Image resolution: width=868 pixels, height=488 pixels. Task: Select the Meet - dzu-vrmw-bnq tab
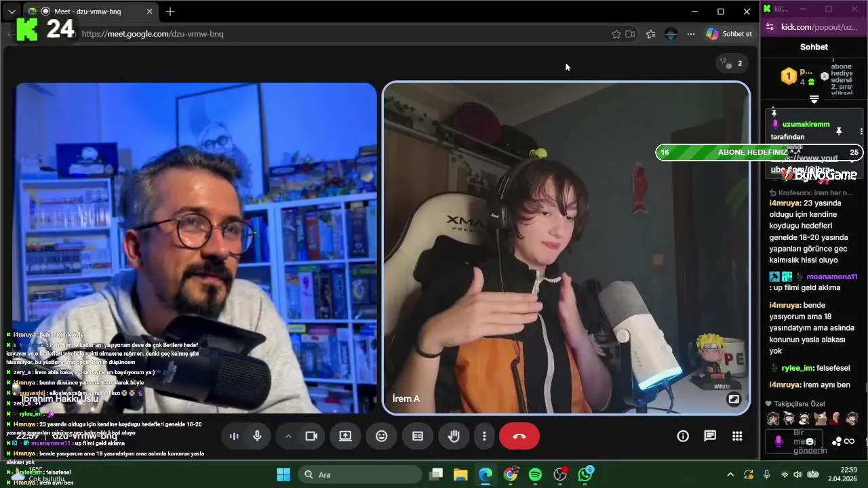(x=91, y=12)
